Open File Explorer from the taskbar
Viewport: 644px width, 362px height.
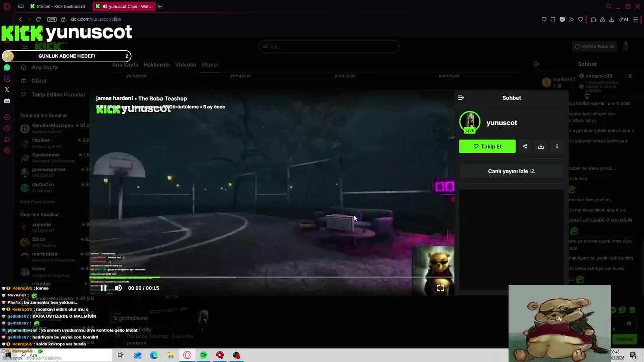(x=170, y=355)
